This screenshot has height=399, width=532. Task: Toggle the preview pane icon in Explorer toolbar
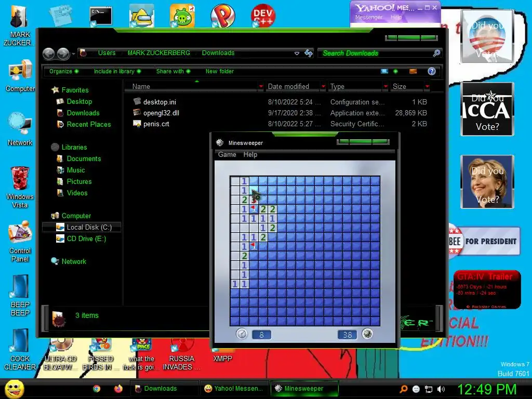point(413,71)
